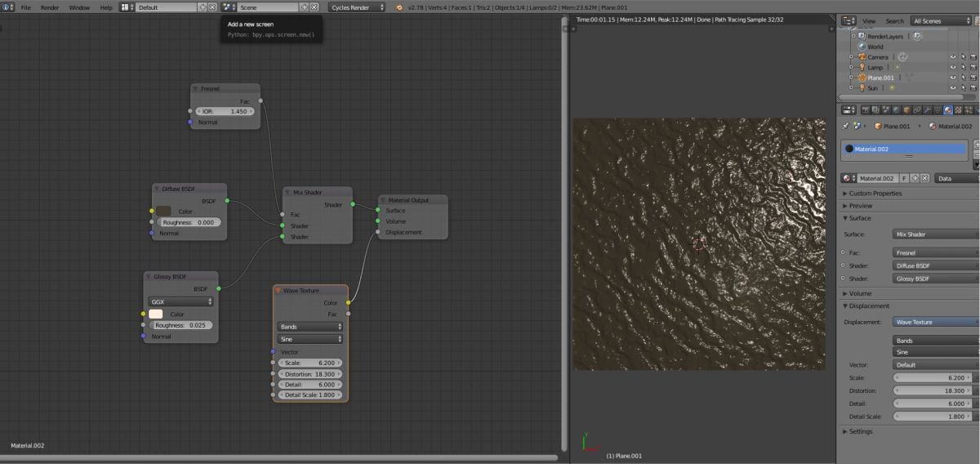Switch to Object Data properties tab
980x464 pixels.
click(938, 109)
